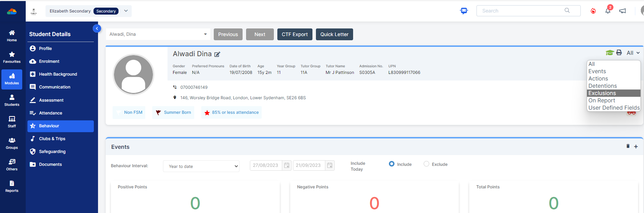Click the Summer Born tag
Image resolution: width=644 pixels, height=213 pixels.
[x=173, y=112]
